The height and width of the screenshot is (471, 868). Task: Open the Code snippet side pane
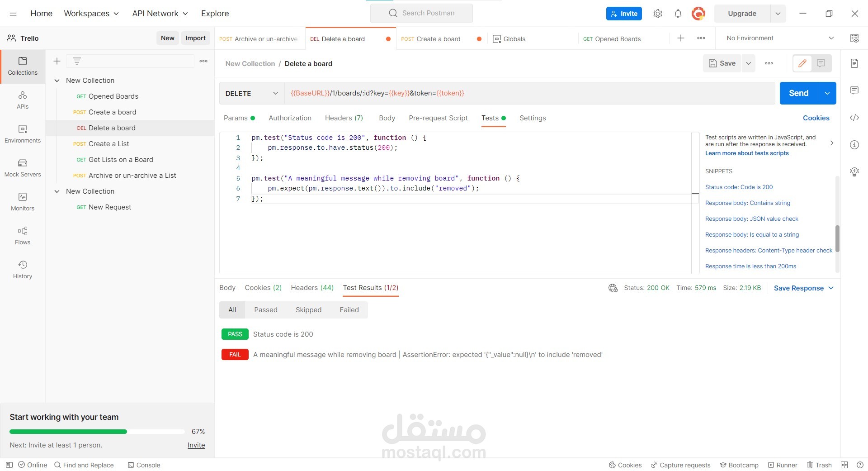(x=854, y=118)
